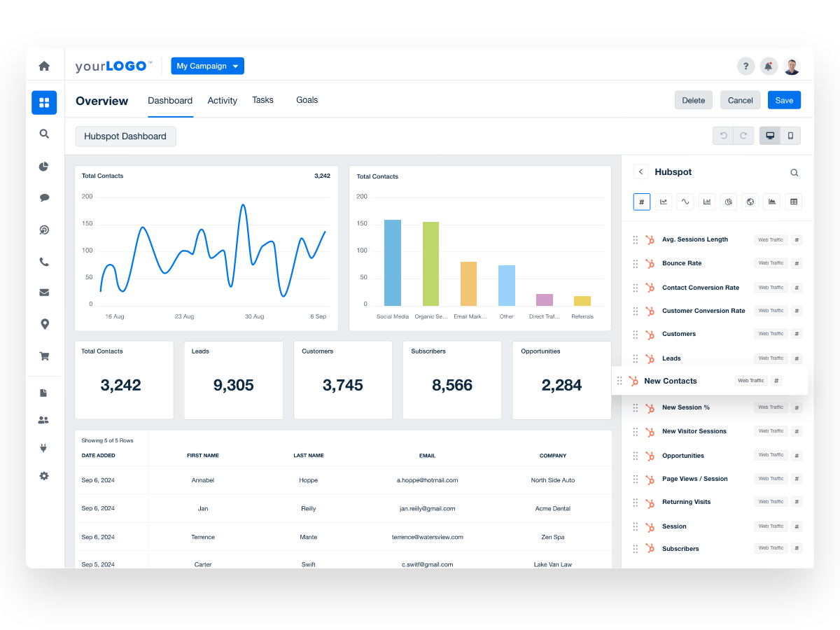Switch to mobile preview mode
The width and height of the screenshot is (840, 630).
[790, 136]
